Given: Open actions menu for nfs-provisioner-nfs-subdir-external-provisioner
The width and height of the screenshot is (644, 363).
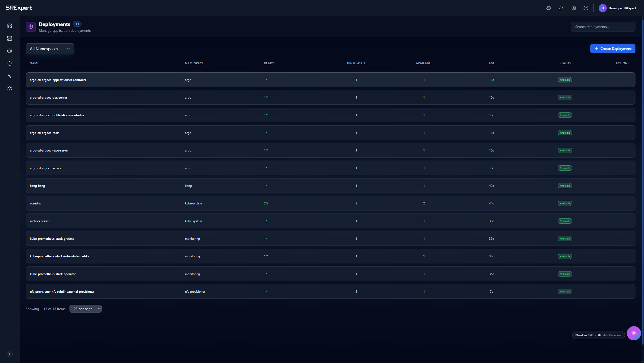Looking at the screenshot, I should [628, 291].
